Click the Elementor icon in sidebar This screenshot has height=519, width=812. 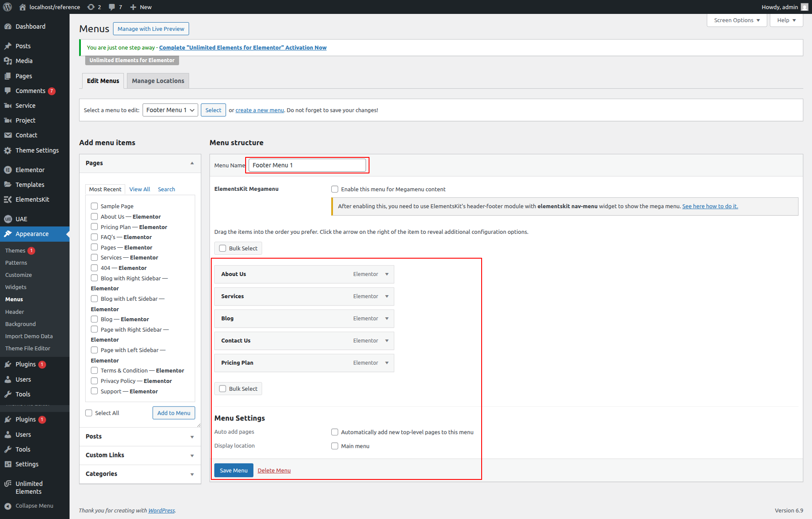[8, 170]
